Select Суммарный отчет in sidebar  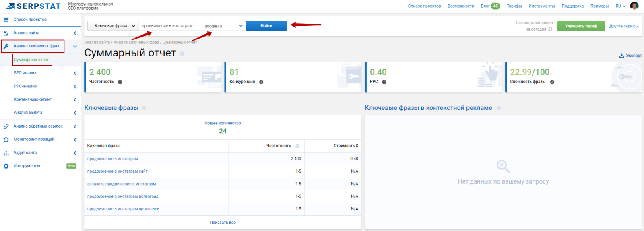click(x=31, y=60)
